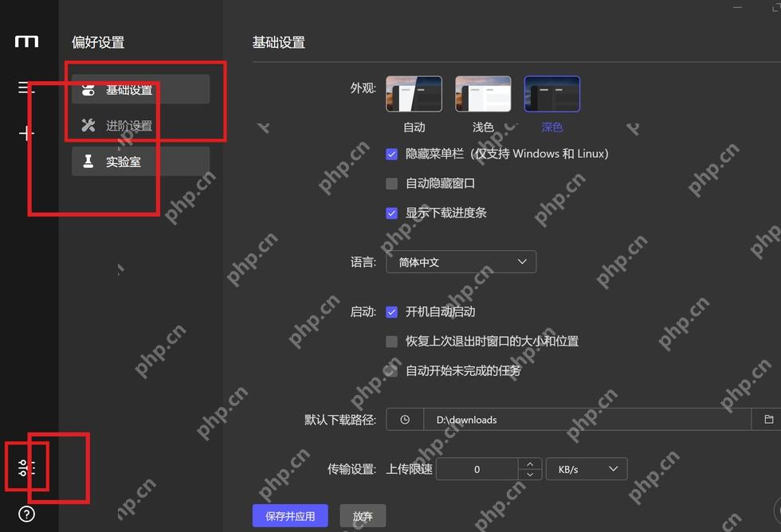Decrease upload limit with down arrow
Screen dimensions: 781x532
pyautogui.click(x=530, y=475)
